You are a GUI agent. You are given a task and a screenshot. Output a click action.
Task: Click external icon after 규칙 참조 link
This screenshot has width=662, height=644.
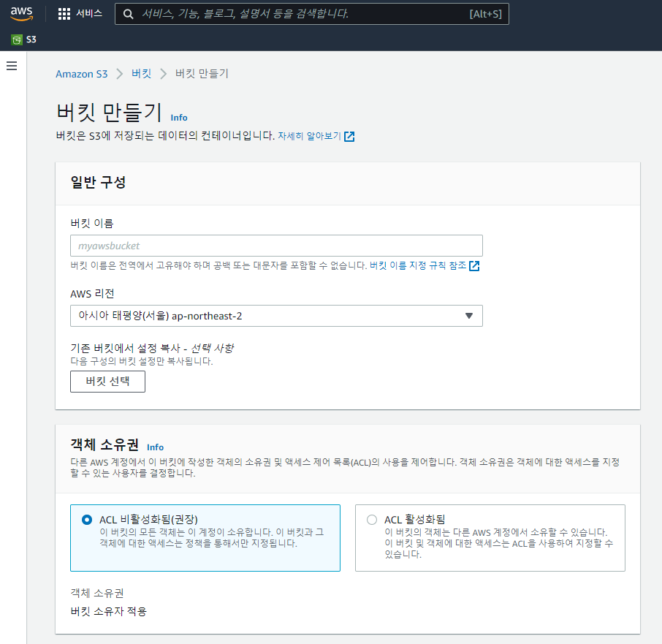click(474, 265)
